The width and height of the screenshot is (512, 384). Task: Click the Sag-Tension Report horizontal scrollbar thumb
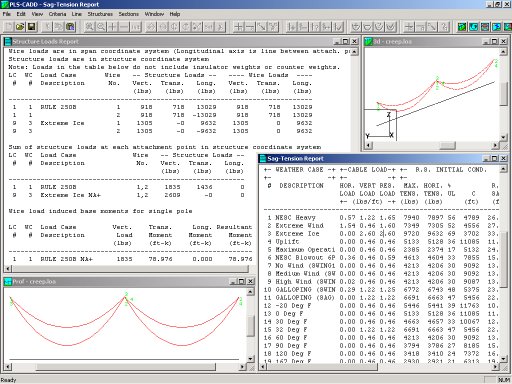click(323, 367)
